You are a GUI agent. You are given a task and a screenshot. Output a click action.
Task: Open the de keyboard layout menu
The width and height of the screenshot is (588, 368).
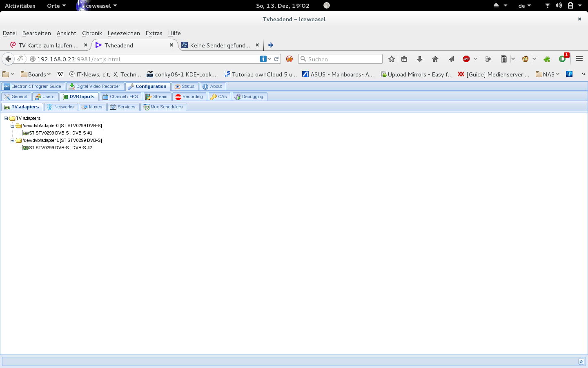525,6
